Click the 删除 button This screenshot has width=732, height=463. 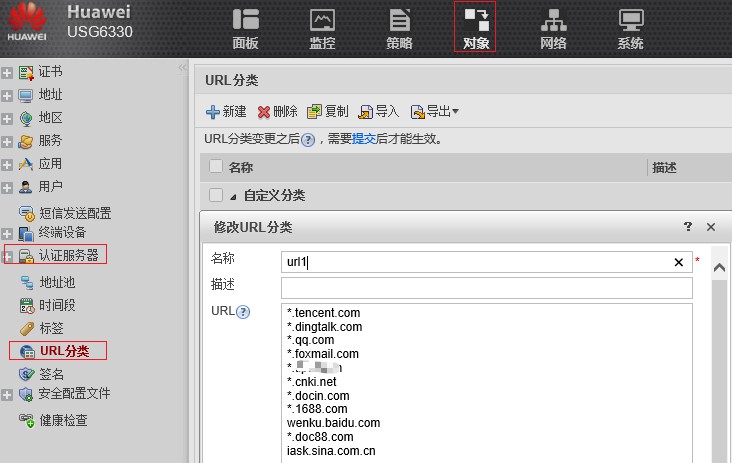[277, 112]
